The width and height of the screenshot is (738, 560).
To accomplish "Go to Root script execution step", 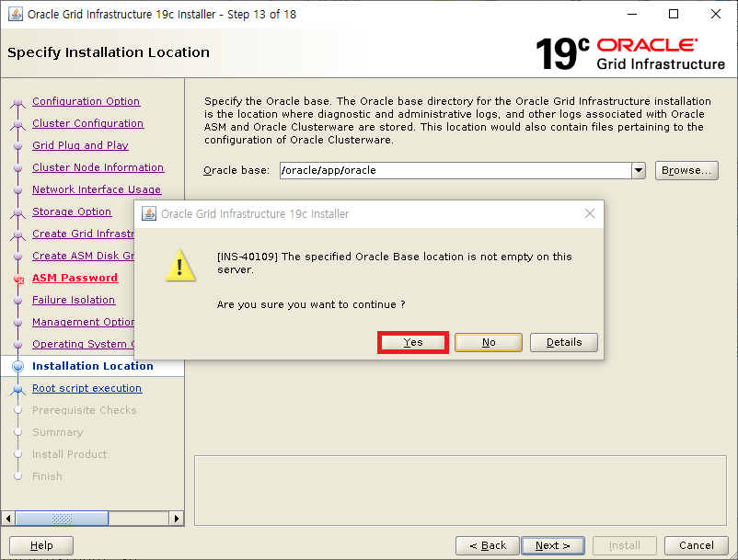I will (x=87, y=388).
